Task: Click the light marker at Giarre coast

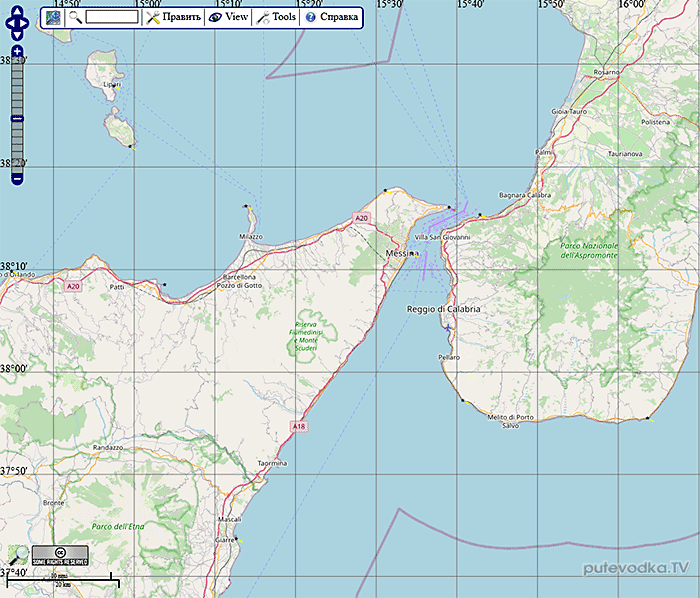Action: (237, 539)
